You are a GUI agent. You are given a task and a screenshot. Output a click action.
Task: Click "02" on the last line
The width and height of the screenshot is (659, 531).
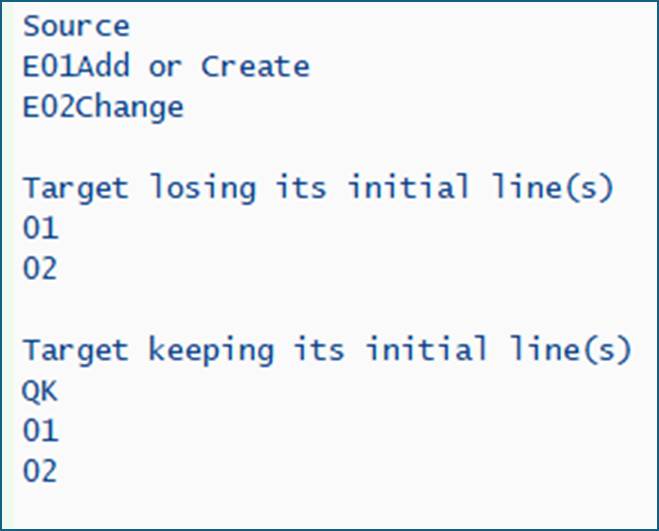point(40,471)
